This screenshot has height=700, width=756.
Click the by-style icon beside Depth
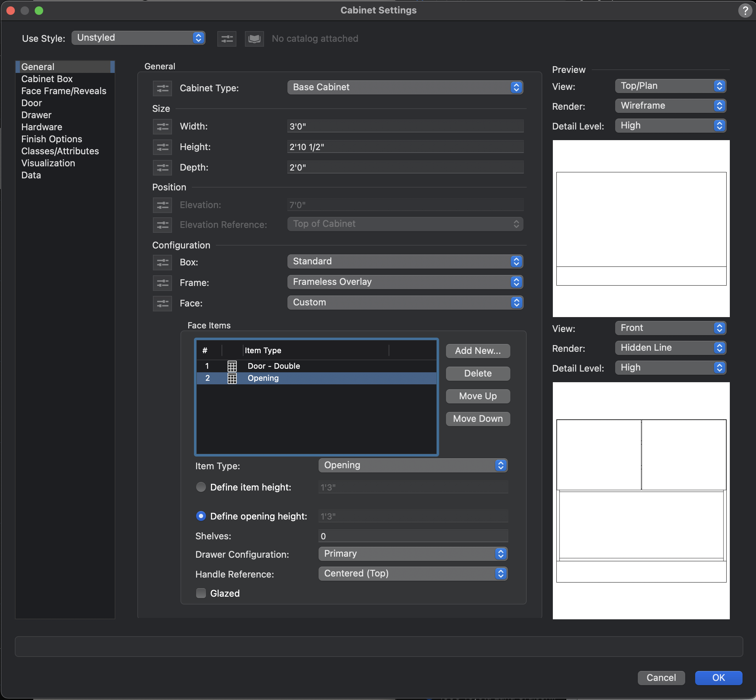pos(162,167)
